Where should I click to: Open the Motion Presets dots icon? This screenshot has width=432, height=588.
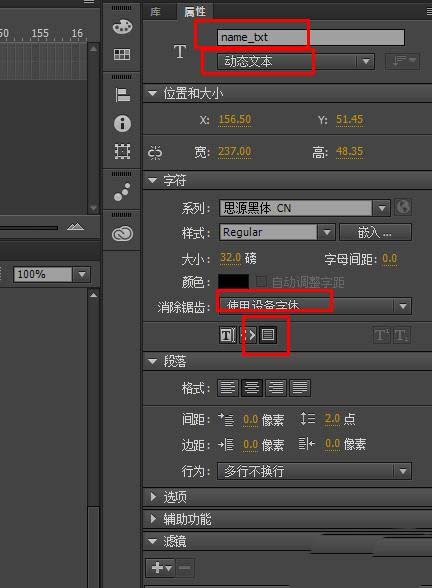pos(122,192)
